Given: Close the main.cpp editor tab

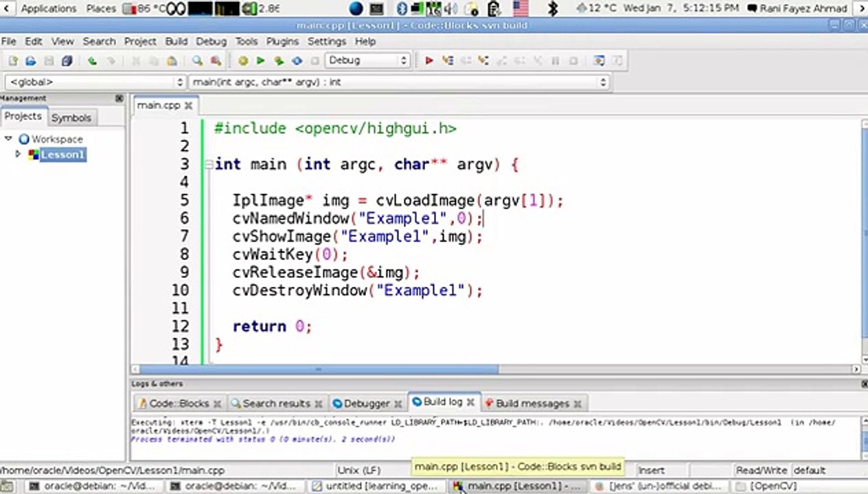Looking at the screenshot, I should (x=188, y=106).
